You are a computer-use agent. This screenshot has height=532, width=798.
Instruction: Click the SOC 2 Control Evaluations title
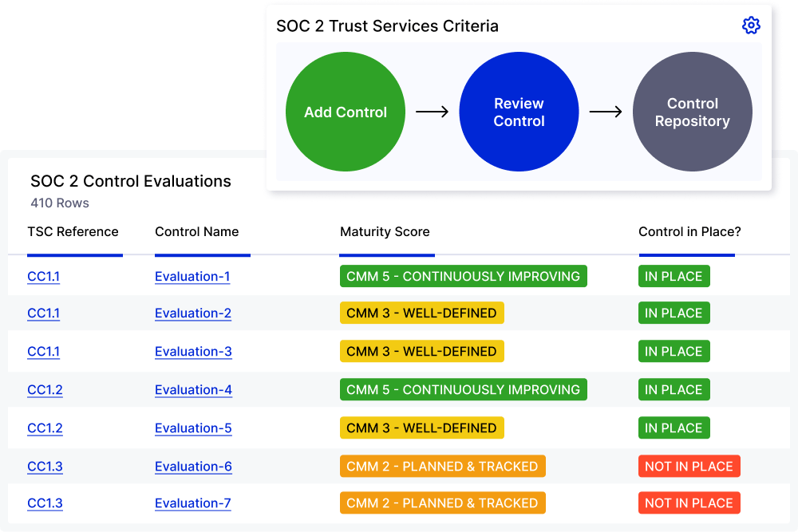click(x=131, y=181)
